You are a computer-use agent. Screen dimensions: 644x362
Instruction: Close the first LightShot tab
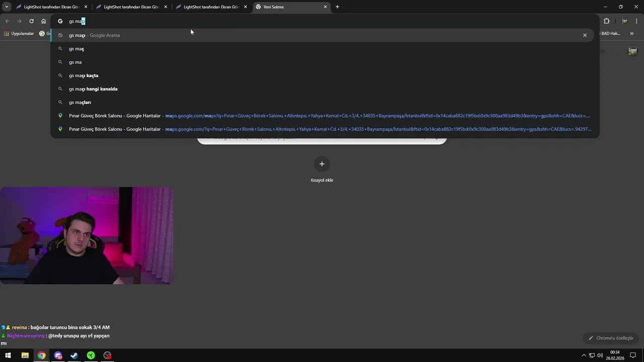[86, 7]
